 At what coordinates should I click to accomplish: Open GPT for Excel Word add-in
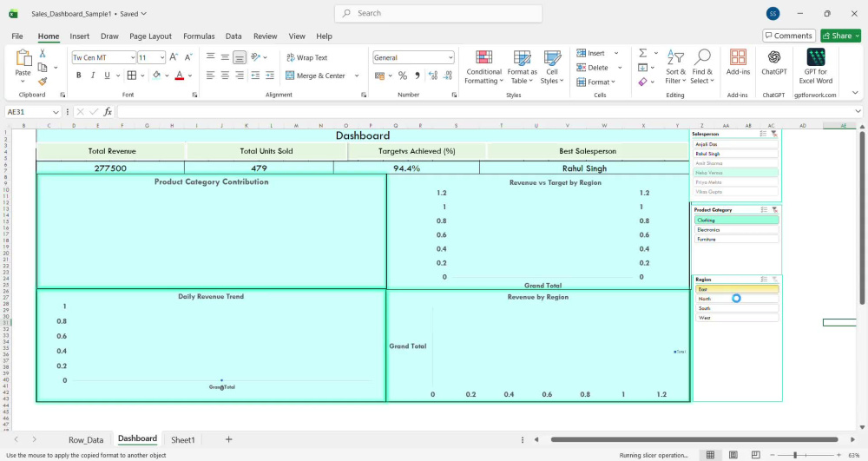815,67
